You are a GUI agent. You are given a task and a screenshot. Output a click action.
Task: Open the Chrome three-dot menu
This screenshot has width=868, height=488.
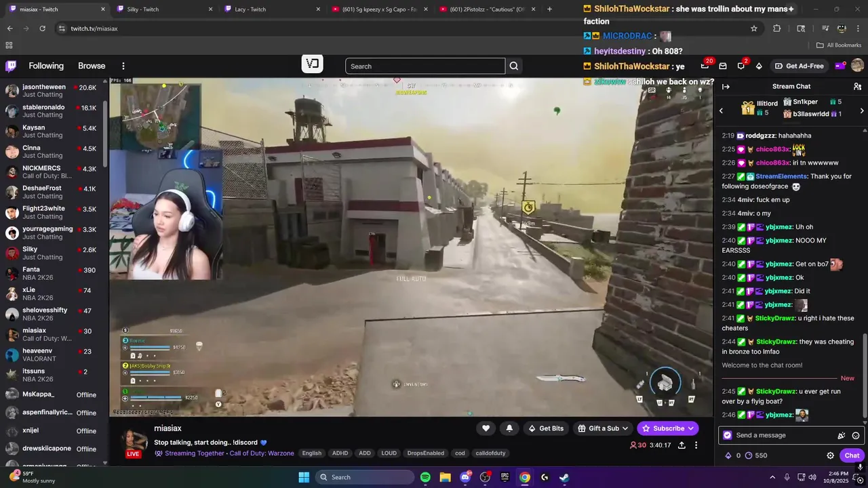858,28
